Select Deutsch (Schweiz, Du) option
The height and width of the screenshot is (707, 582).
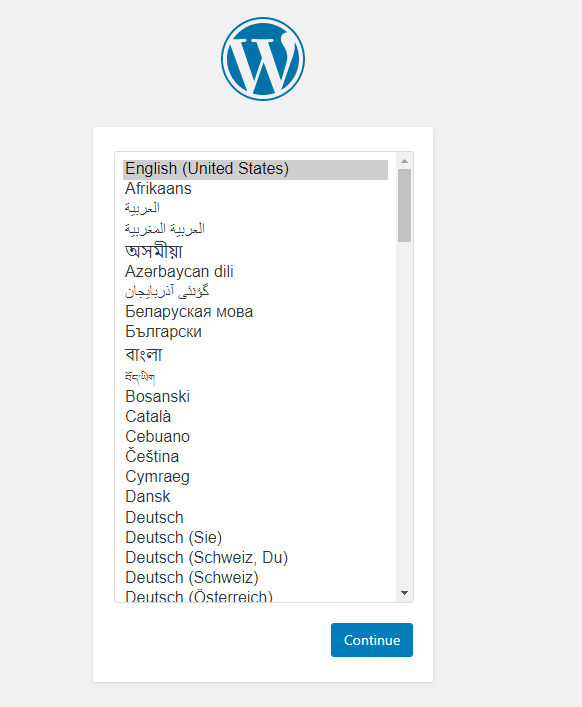tap(255, 557)
